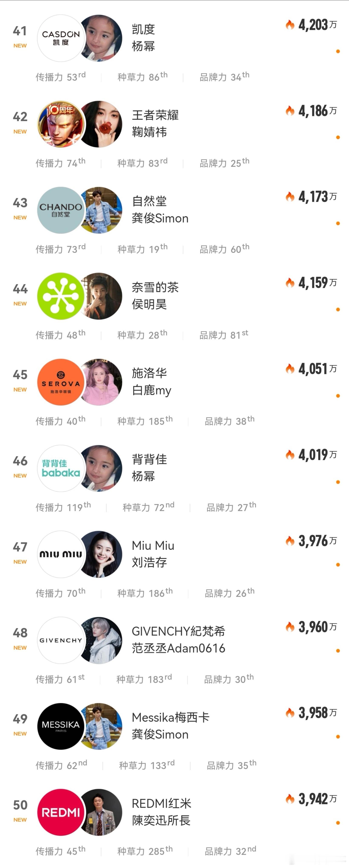Select the CHANDO 自然堂 brand logo
349x868 pixels.
point(61,210)
